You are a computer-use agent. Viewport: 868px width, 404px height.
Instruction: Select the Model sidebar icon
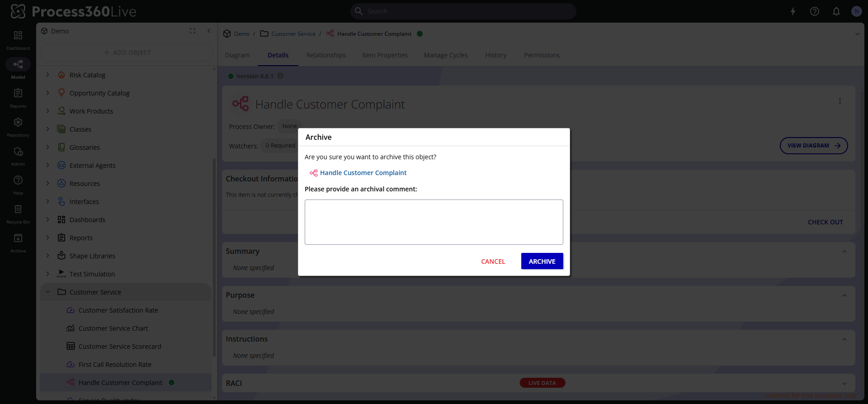18,64
